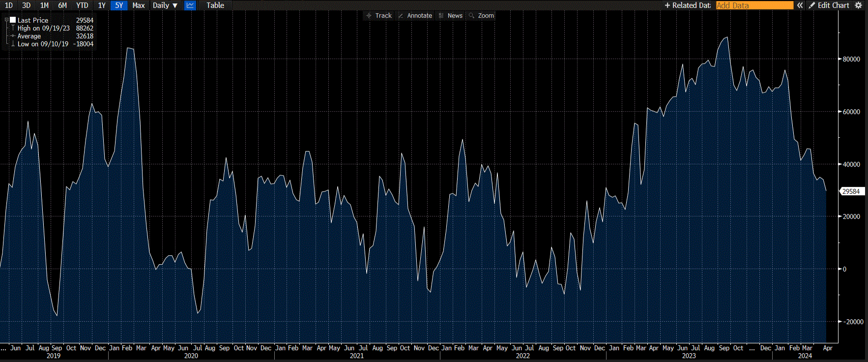The image size is (868, 362).
Task: Click the 2022 year label on x-axis
Action: click(x=523, y=356)
